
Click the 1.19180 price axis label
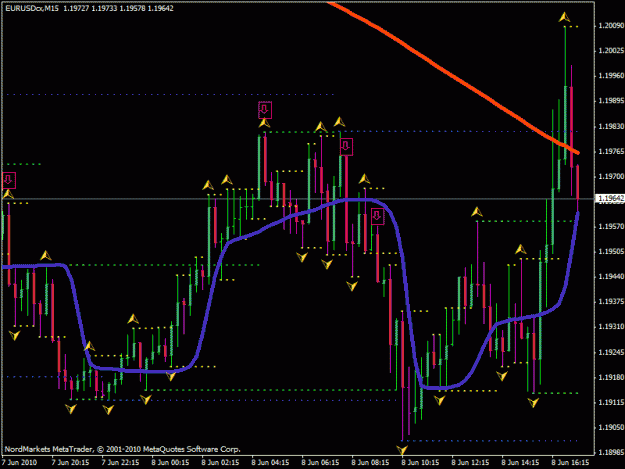(x=610, y=377)
